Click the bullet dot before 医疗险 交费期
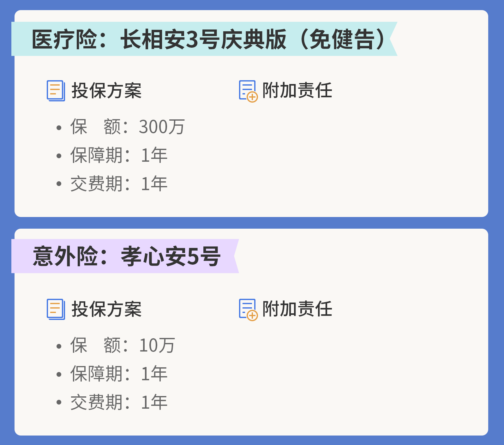 [59, 184]
